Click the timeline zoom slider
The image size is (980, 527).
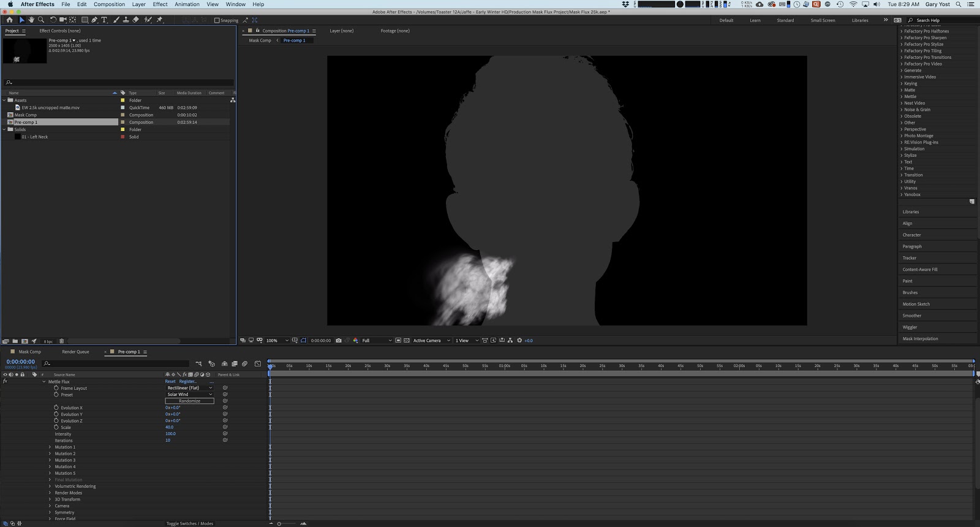[x=279, y=524]
